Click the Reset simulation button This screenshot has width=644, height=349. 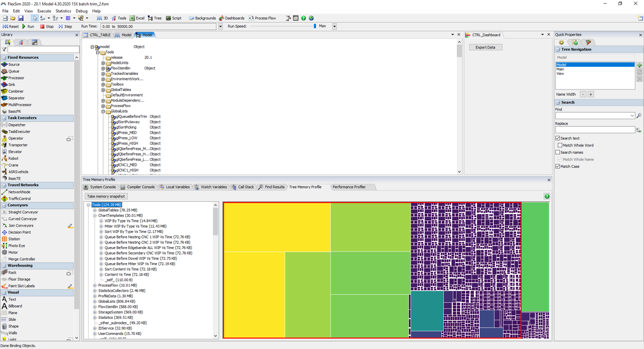[x=11, y=26]
